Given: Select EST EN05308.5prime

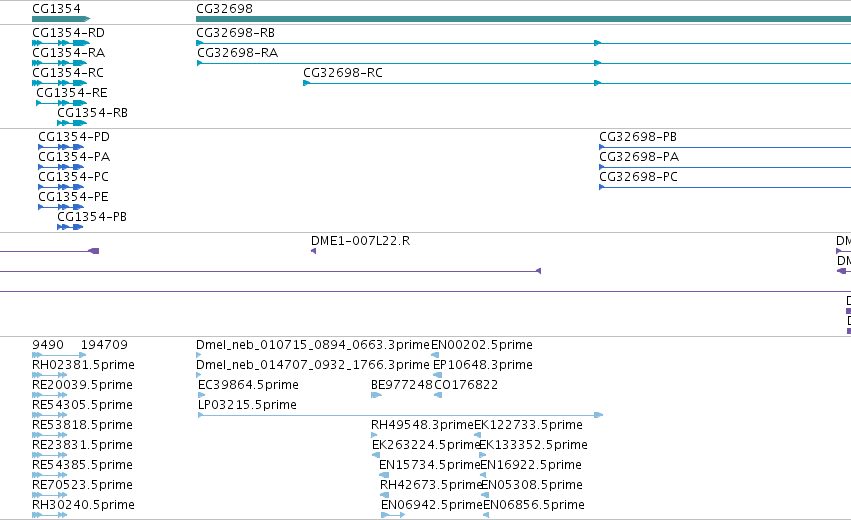Looking at the screenshot, I should pyautogui.click(x=532, y=485).
